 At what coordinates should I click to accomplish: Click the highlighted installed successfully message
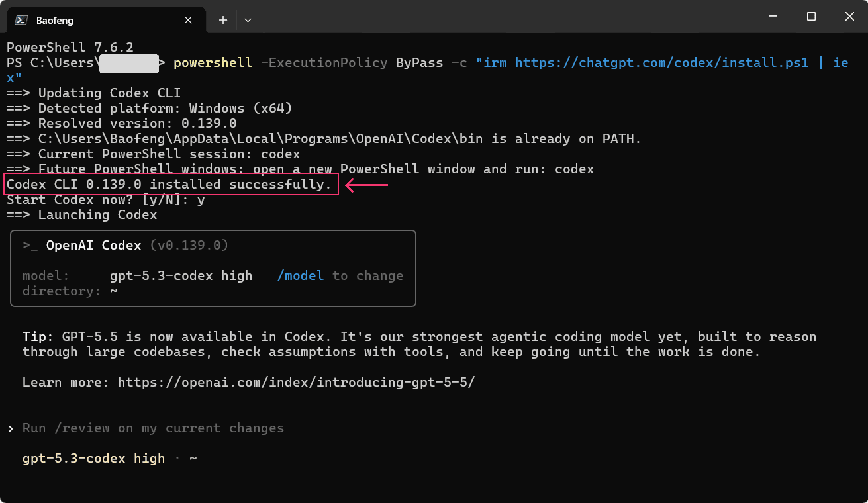pos(171,184)
